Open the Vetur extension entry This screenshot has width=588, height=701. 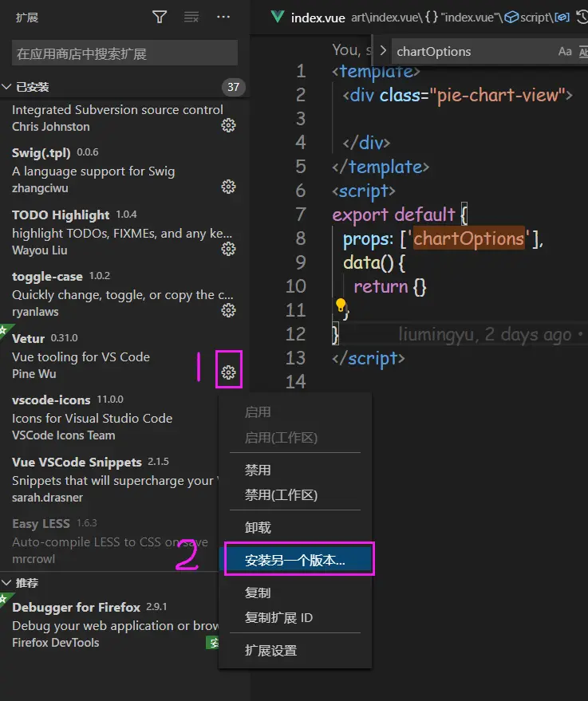coord(124,356)
